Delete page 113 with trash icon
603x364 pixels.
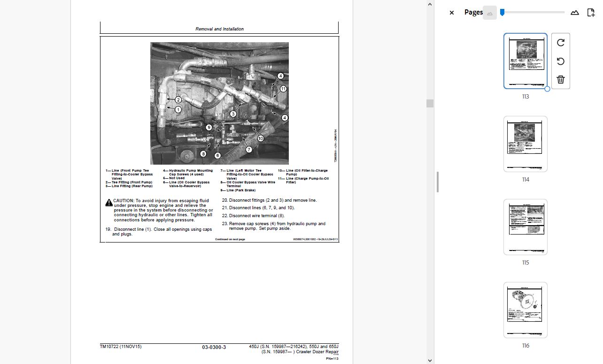[x=560, y=80]
